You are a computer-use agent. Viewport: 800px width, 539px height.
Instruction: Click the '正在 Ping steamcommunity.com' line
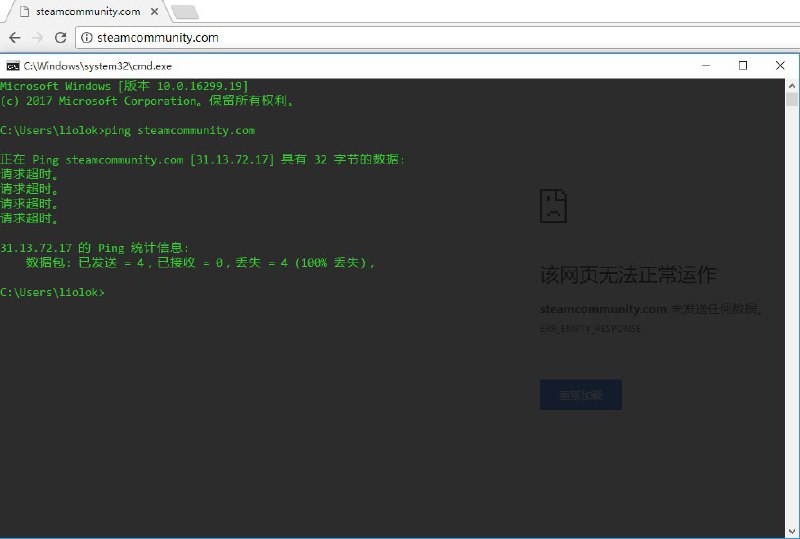(203, 159)
